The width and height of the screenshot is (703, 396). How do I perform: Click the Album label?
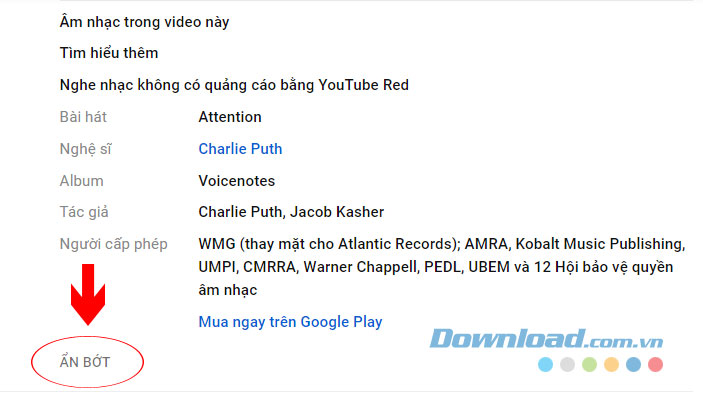[x=82, y=181]
